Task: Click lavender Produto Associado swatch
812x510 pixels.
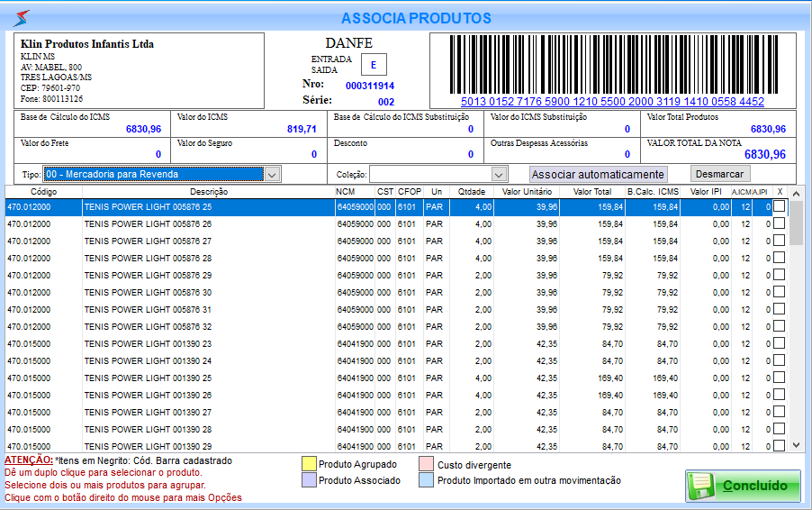Action: pos(309,480)
